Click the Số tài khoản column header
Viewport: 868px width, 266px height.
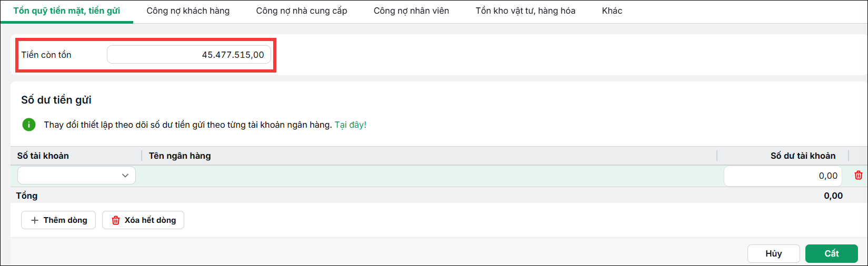click(x=43, y=156)
